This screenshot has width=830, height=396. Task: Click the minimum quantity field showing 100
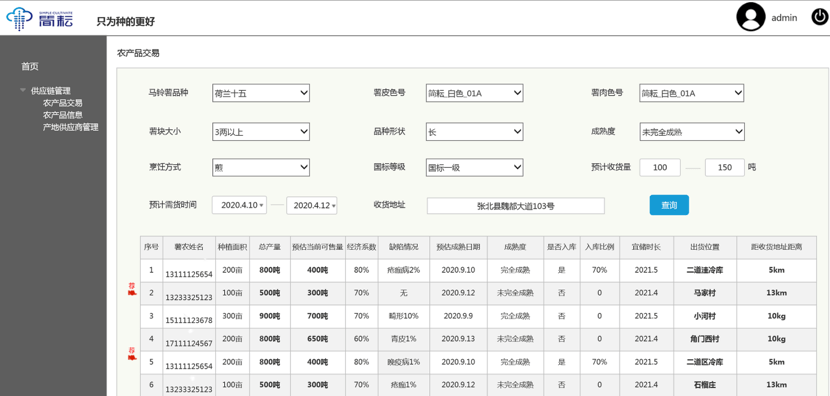pos(660,167)
